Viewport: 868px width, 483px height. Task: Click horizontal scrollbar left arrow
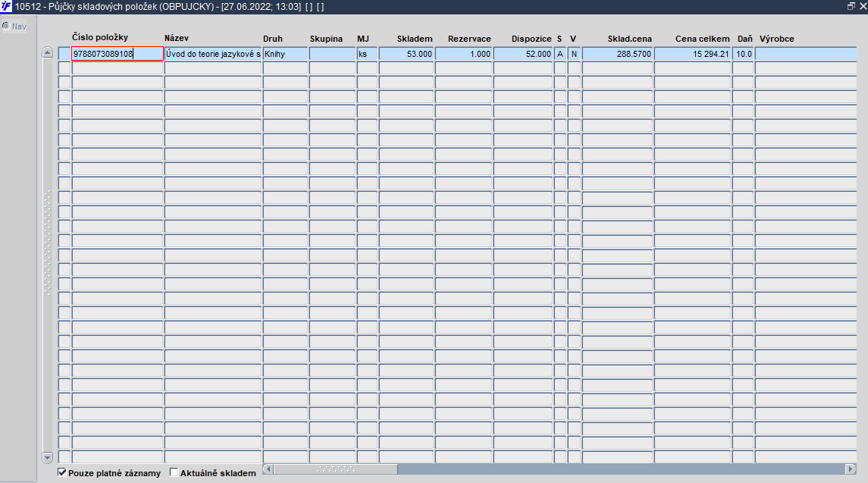point(268,469)
